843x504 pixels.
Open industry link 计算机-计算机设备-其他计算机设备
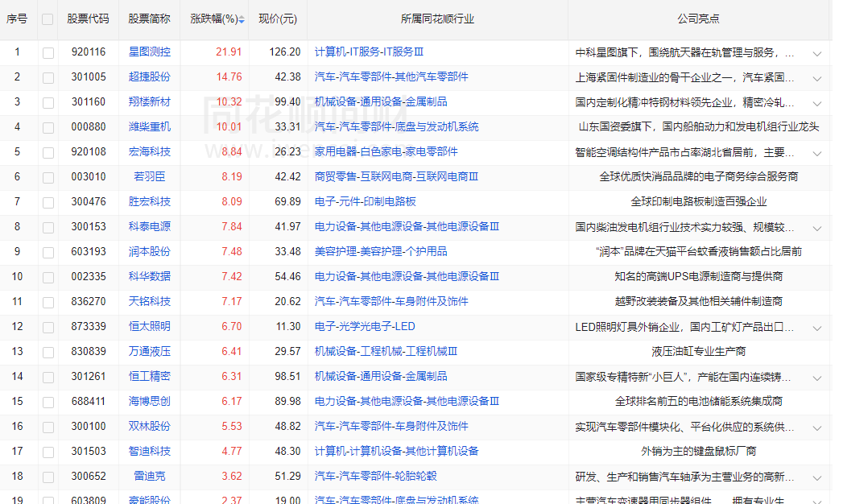[x=396, y=452]
